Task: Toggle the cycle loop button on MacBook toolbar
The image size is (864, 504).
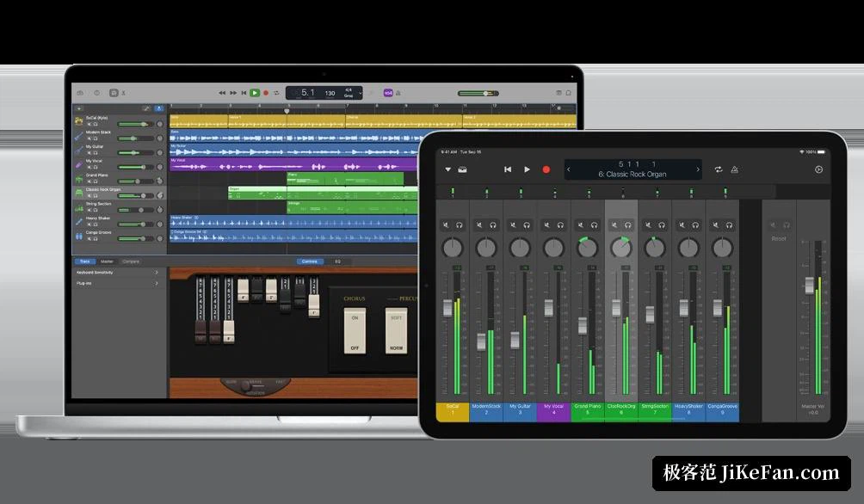Action: (x=276, y=93)
